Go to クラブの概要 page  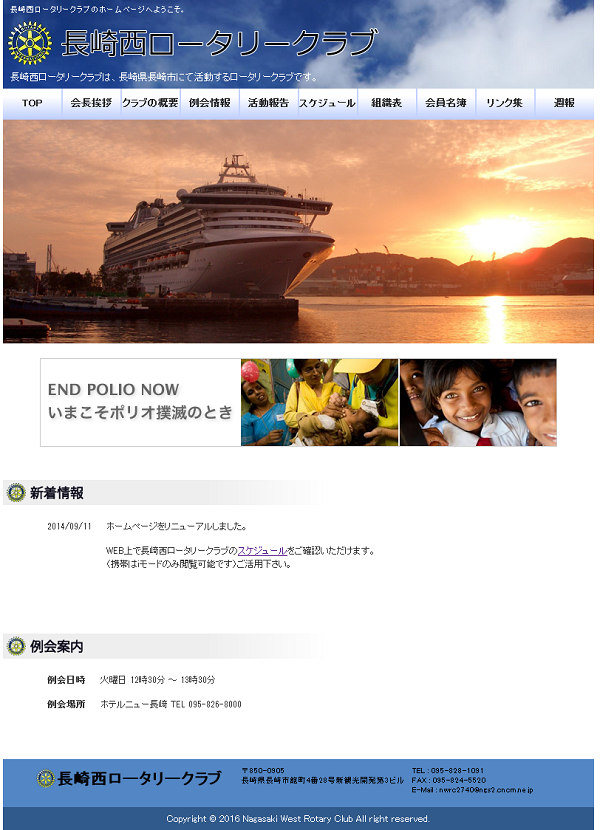[151, 103]
